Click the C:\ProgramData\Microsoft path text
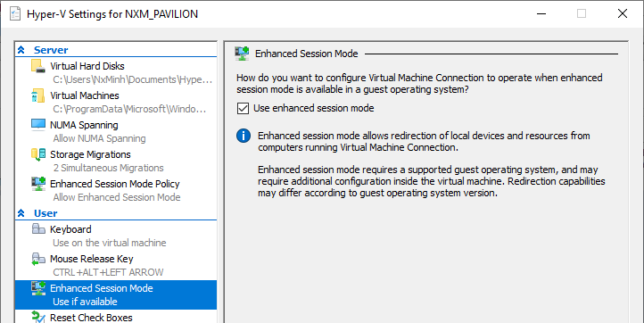The width and height of the screenshot is (644, 323). point(130,110)
